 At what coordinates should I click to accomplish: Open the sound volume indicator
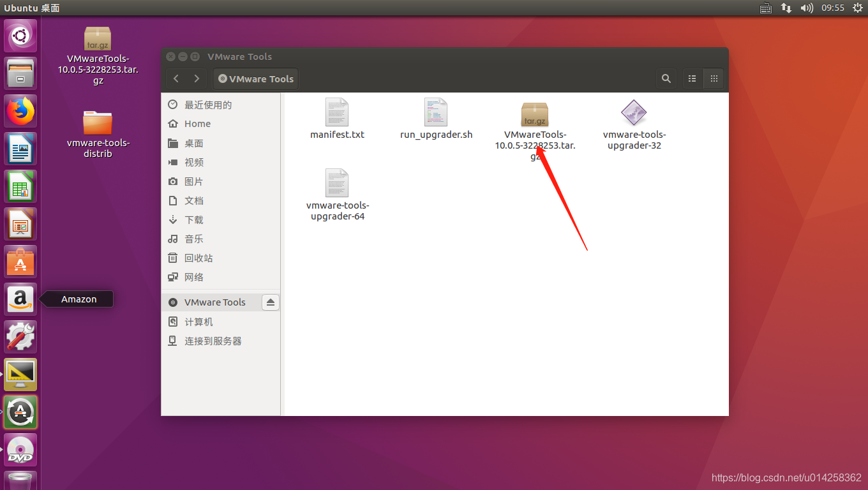pyautogui.click(x=807, y=8)
